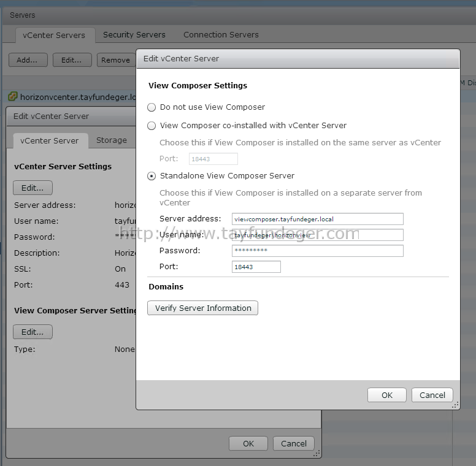Click Verify Server Information button
The width and height of the screenshot is (476, 466).
point(203,308)
